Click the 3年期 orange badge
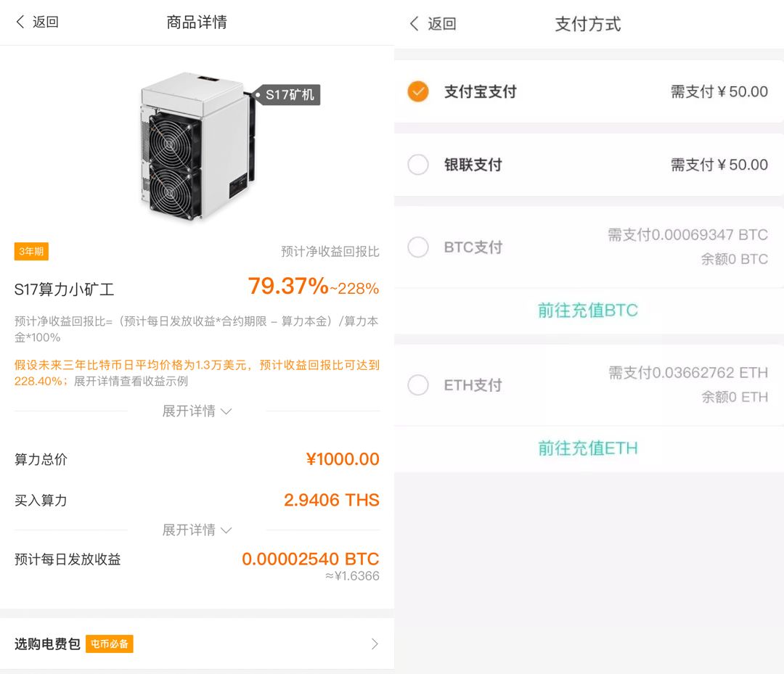This screenshot has width=784, height=674. click(x=31, y=251)
